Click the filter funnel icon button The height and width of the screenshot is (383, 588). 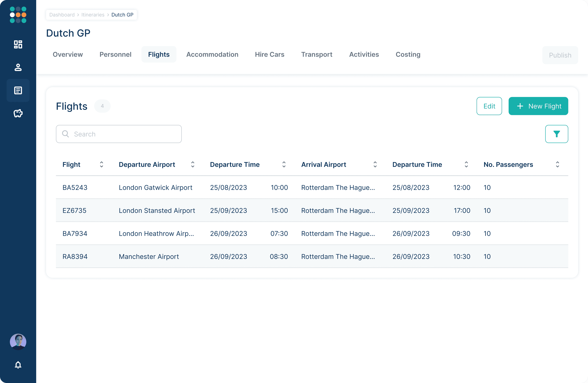pyautogui.click(x=556, y=134)
